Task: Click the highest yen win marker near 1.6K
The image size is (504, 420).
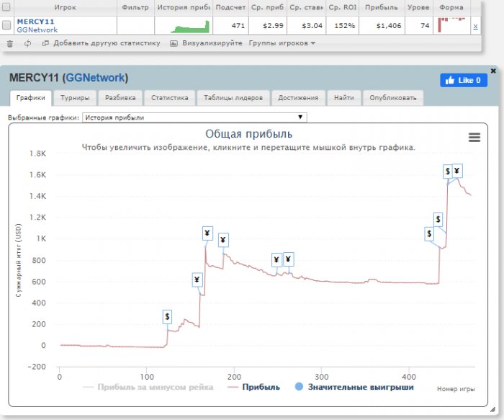Action: 457,171
